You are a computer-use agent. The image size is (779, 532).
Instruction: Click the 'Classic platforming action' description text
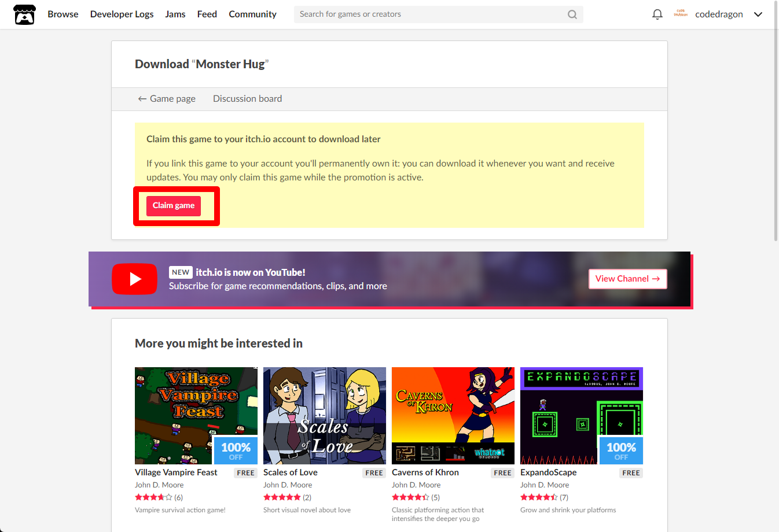[438, 514]
